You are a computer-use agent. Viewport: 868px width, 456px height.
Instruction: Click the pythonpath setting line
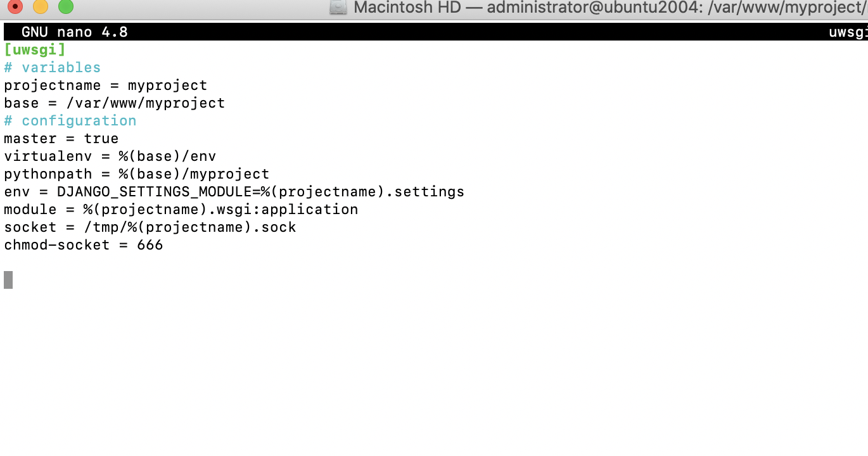[x=137, y=174]
